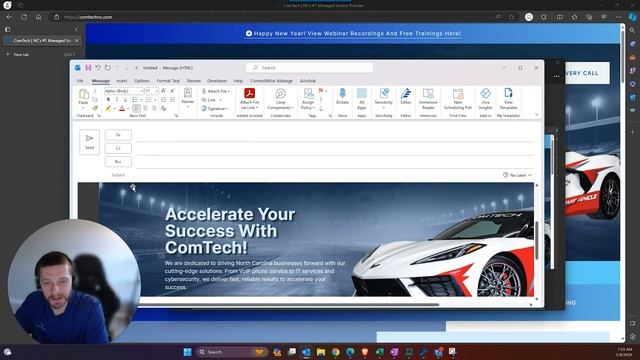Image resolution: width=640 pixels, height=360 pixels.
Task: Toggle Align Right paragraph alignment
Action: pos(154,109)
